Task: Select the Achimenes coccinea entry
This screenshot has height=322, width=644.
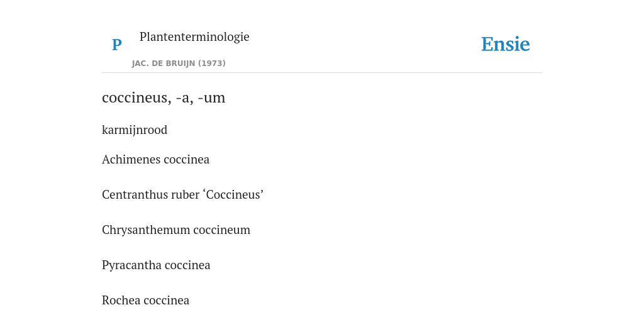Action: click(x=156, y=159)
